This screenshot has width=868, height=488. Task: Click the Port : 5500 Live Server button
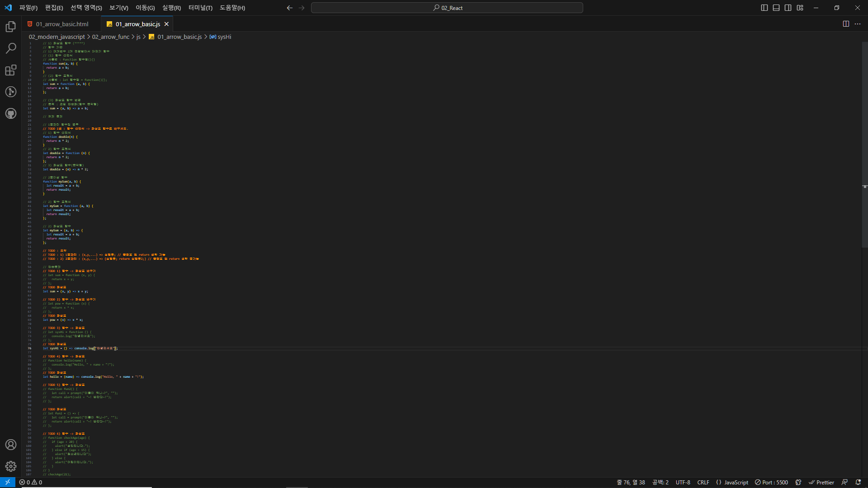coord(771,482)
